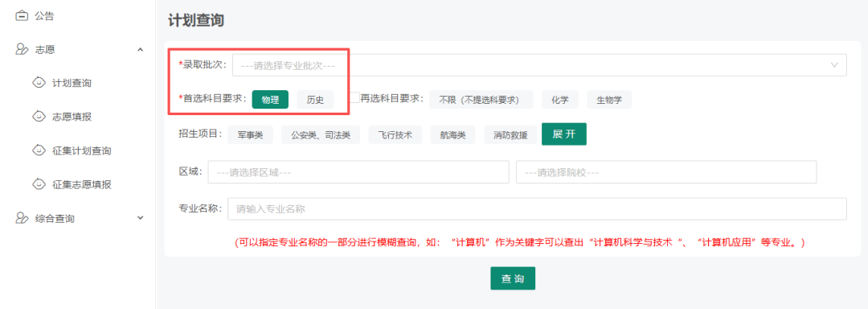Click the 志愿 person icon in sidebar

pos(21,49)
